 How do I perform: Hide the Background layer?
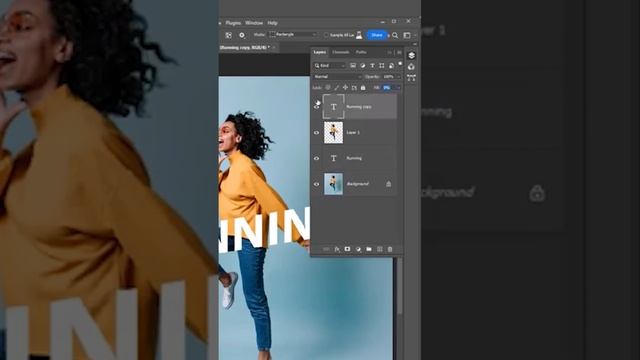(316, 184)
